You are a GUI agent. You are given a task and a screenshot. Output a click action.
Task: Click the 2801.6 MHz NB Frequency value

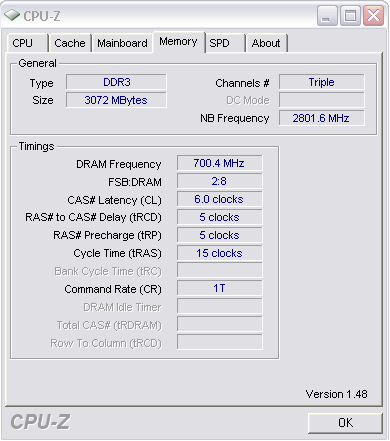pos(322,118)
